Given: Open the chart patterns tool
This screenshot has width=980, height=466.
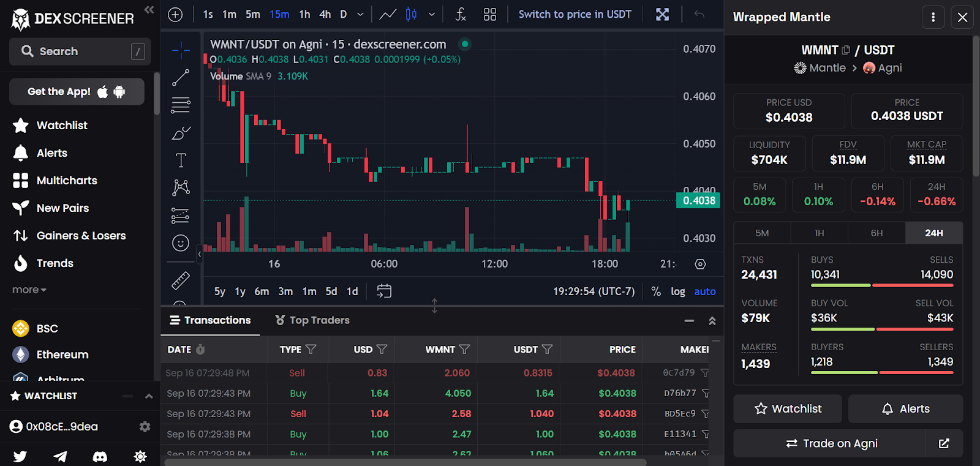Looking at the screenshot, I should pyautogui.click(x=181, y=187).
